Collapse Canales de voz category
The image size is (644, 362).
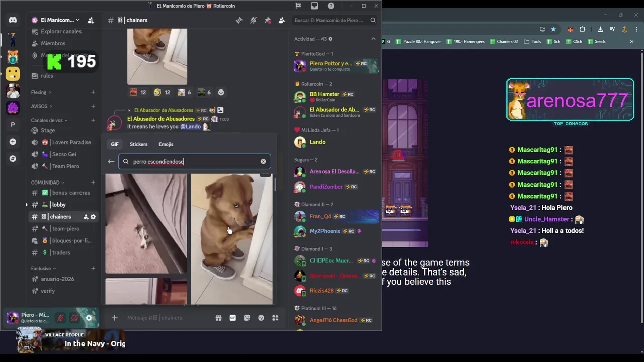49,120
